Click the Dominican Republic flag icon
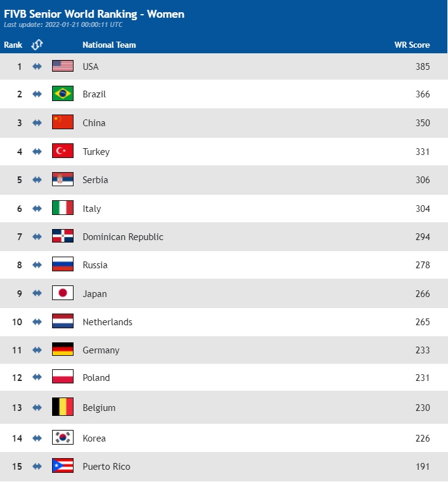448x482 pixels. 63,236
